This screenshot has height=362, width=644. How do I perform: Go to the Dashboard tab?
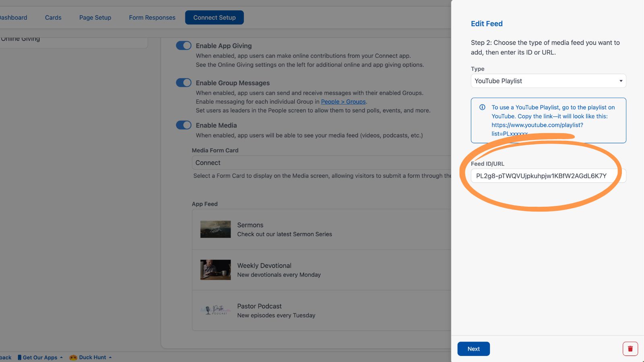[14, 18]
